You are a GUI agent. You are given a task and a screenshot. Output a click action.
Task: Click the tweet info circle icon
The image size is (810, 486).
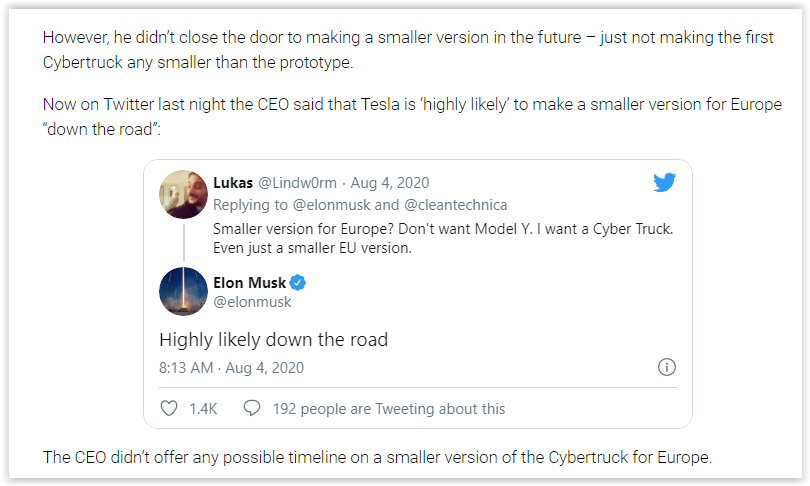tap(666, 367)
